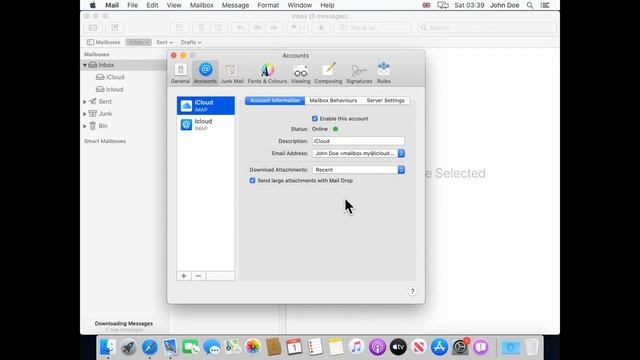Open Fonts & Colours preferences

click(x=267, y=73)
